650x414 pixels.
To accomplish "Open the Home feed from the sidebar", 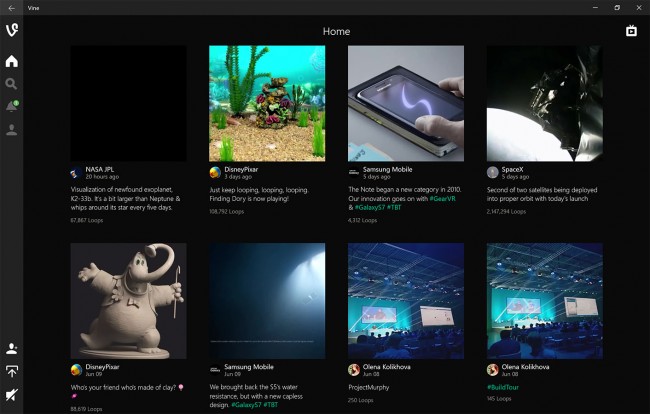I will (x=12, y=61).
